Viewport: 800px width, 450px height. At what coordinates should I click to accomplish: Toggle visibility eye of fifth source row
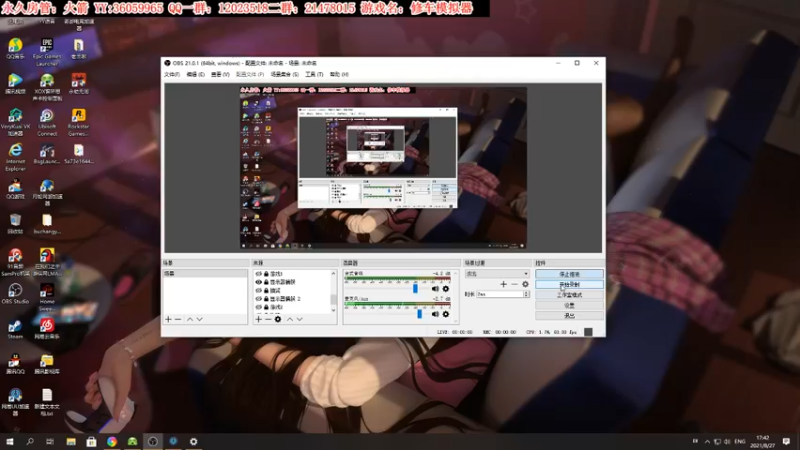coord(258,307)
